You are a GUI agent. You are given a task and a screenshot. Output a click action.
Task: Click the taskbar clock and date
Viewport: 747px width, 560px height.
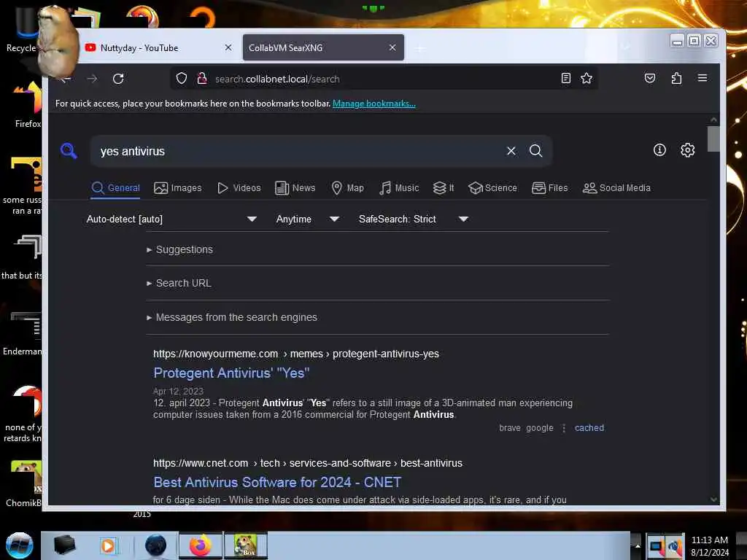coord(709,545)
